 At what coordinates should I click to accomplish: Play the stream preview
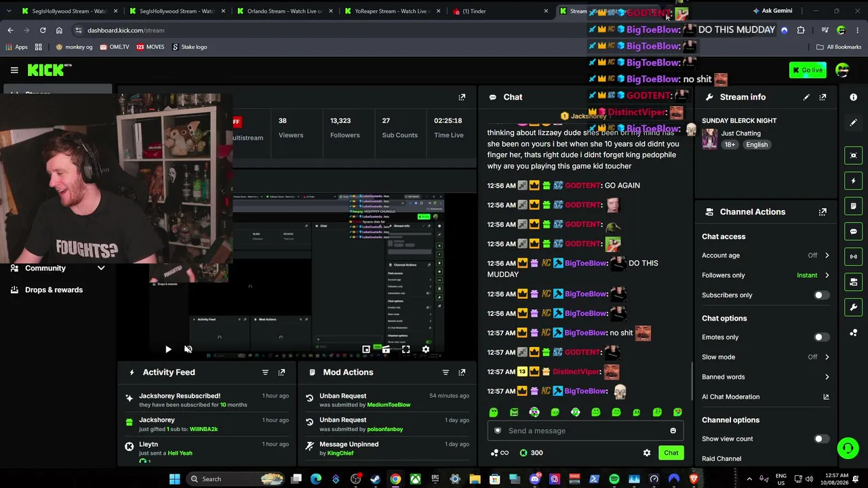[168, 350]
